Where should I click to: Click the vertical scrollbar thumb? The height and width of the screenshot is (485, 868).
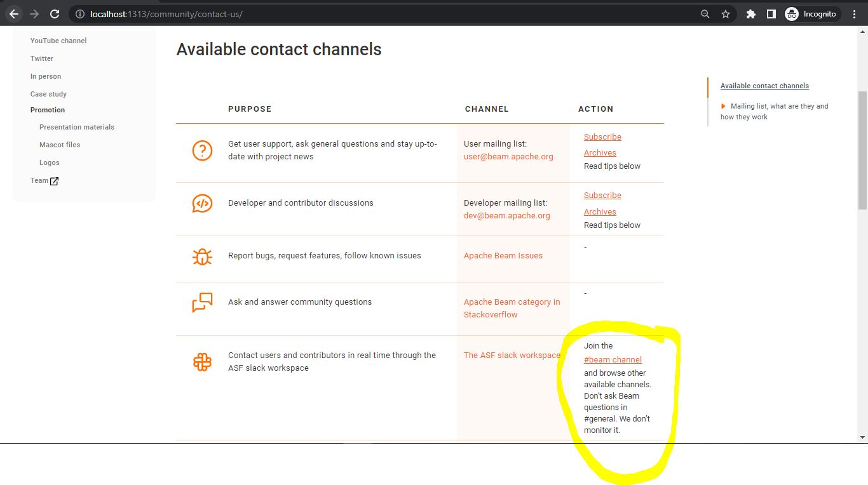[862, 150]
